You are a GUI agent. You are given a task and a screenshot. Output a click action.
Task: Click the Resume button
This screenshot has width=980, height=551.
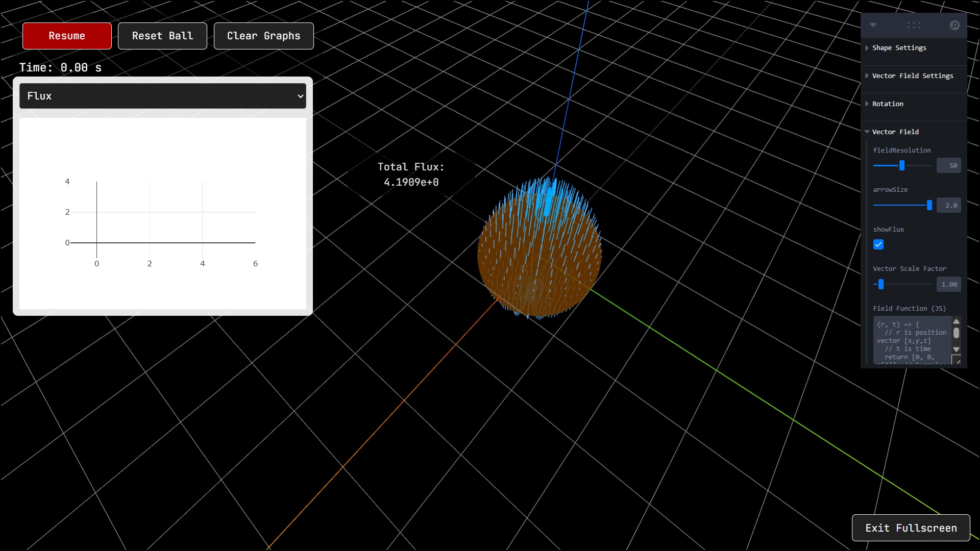point(67,36)
